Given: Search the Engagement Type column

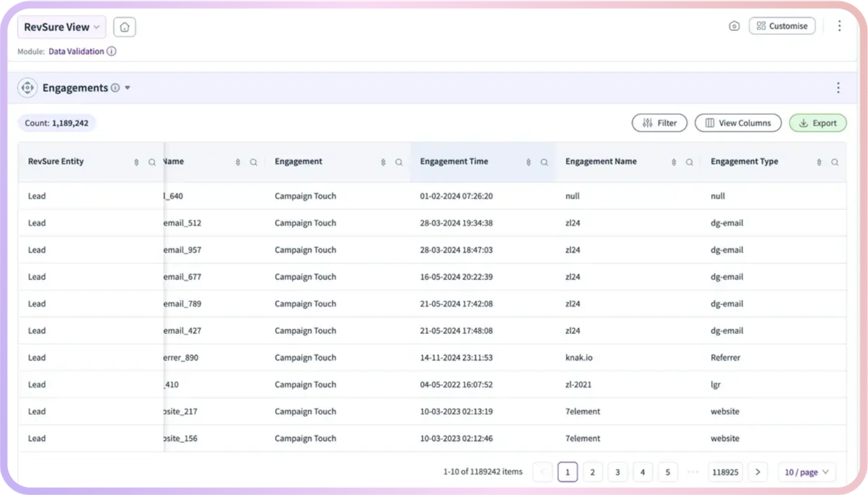Looking at the screenshot, I should pos(835,163).
